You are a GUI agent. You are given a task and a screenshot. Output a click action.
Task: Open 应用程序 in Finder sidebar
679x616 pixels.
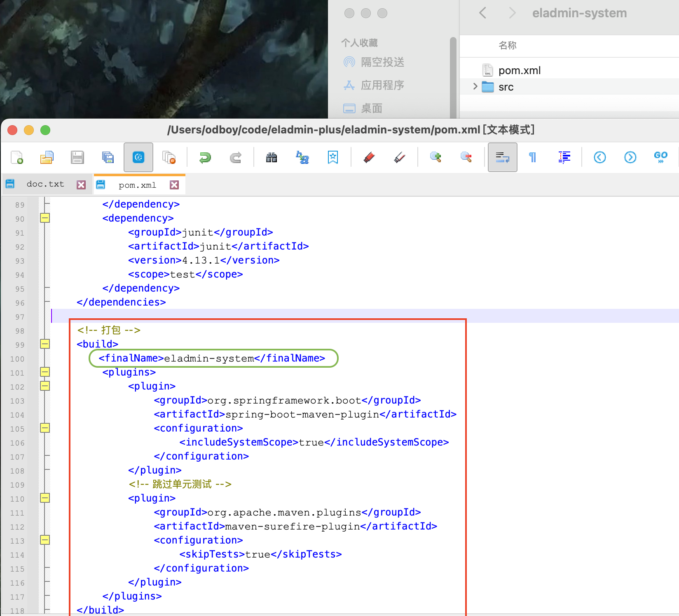[x=382, y=85]
